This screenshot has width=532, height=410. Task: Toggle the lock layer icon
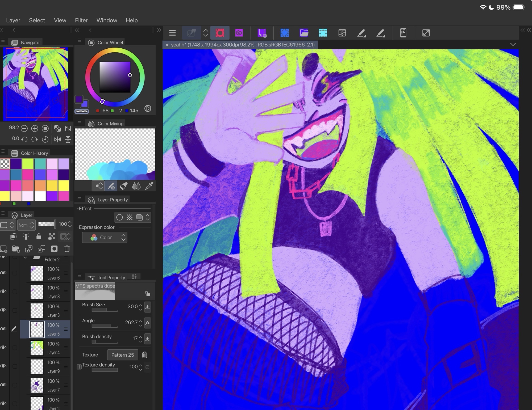39,236
